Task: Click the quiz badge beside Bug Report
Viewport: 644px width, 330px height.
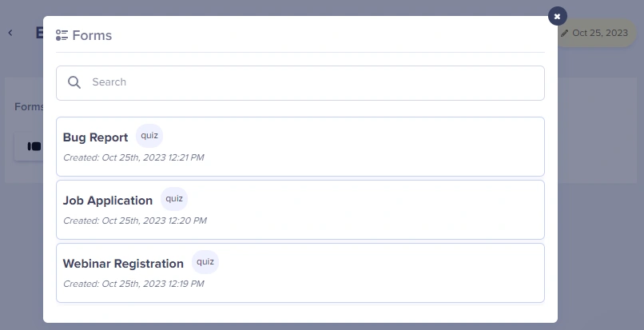Action: tap(149, 136)
